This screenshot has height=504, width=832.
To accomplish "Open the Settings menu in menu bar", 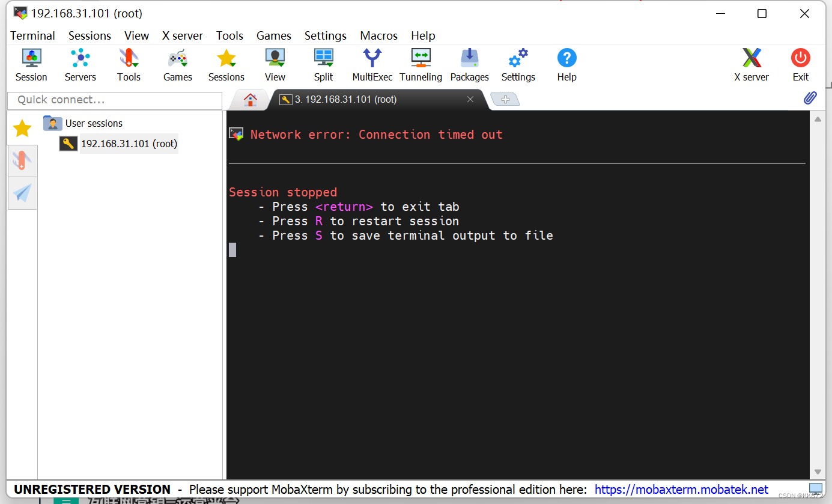I will point(325,35).
